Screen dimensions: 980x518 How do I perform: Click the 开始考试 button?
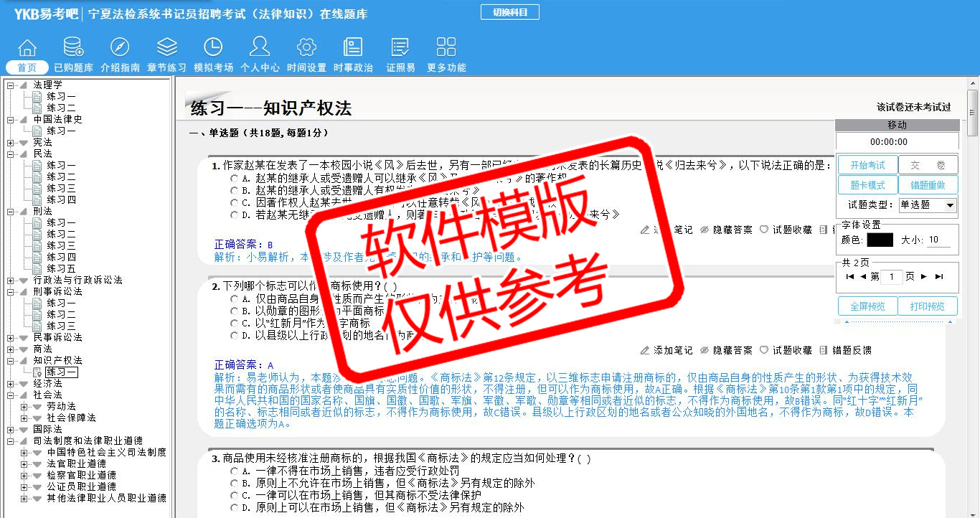click(867, 165)
